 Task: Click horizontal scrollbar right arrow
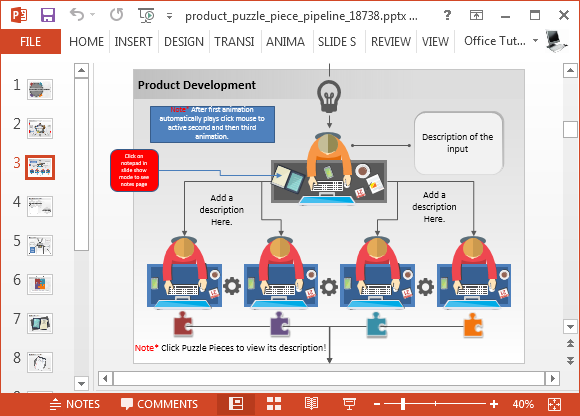553,378
